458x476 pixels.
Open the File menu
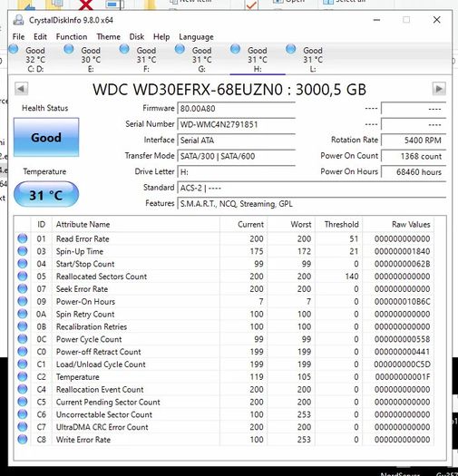click(18, 37)
